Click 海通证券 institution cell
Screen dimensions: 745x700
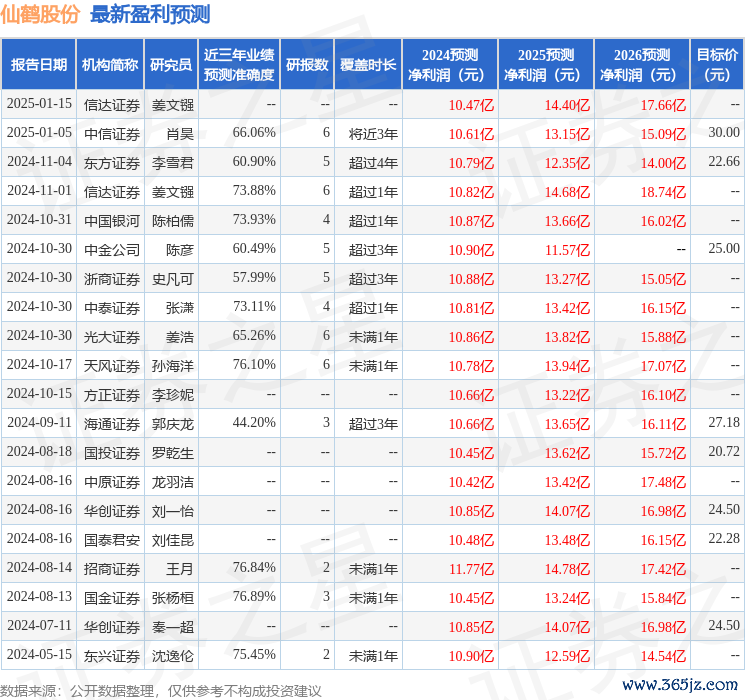pos(112,424)
